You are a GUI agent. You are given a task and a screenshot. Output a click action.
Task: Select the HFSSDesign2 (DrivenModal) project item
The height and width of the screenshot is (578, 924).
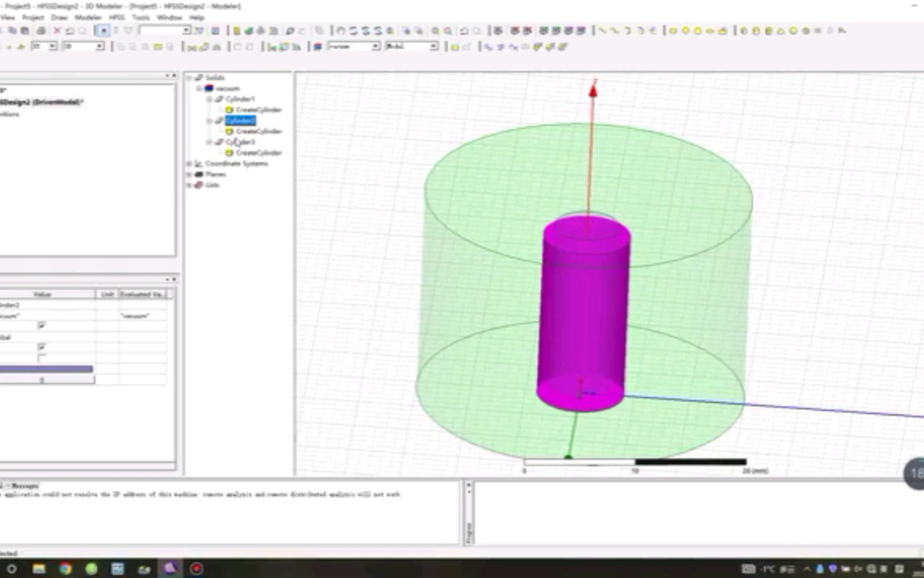pos(42,102)
